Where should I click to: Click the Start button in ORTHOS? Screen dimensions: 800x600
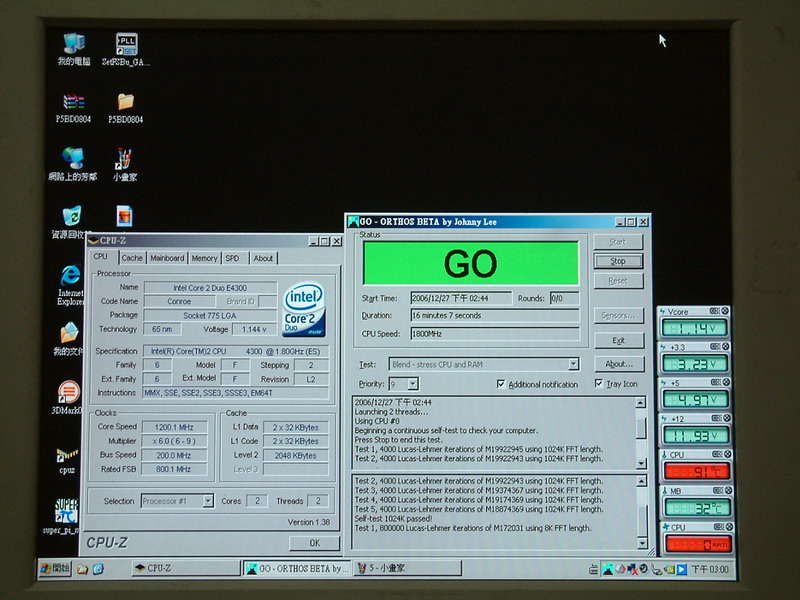point(618,242)
